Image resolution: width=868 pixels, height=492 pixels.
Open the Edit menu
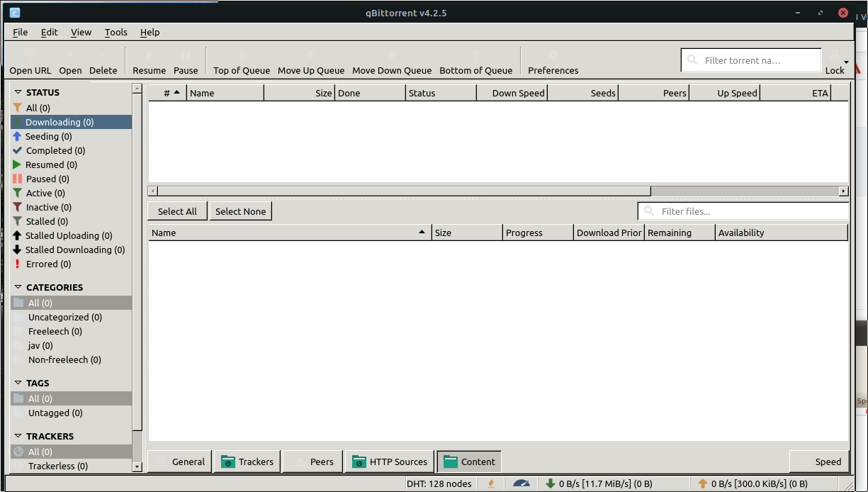click(50, 32)
